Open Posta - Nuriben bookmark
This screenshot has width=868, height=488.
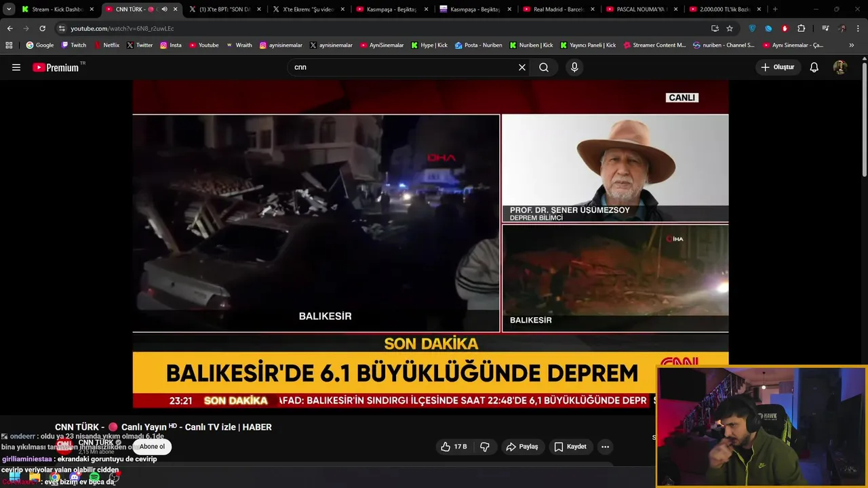[x=478, y=45]
